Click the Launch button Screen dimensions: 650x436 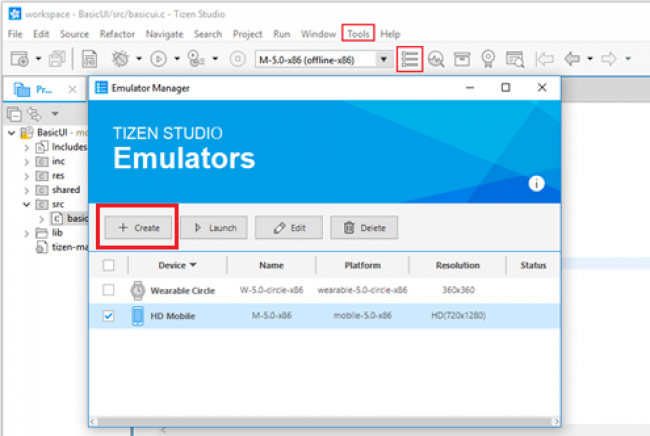coord(213,227)
